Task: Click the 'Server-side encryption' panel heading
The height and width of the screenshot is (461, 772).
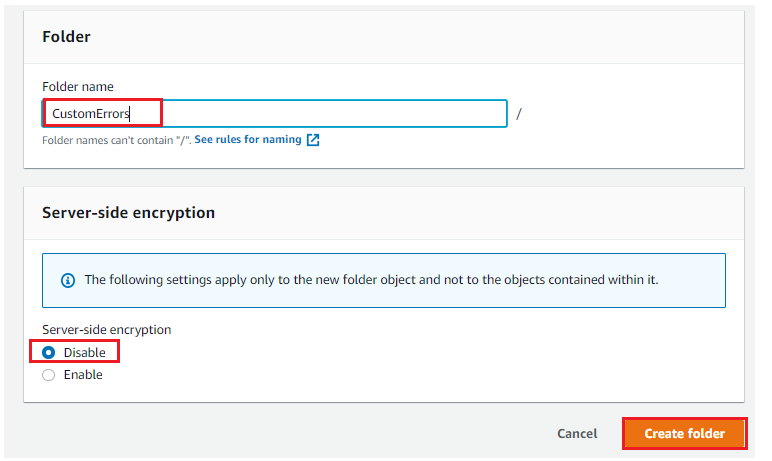Action: coord(129,213)
